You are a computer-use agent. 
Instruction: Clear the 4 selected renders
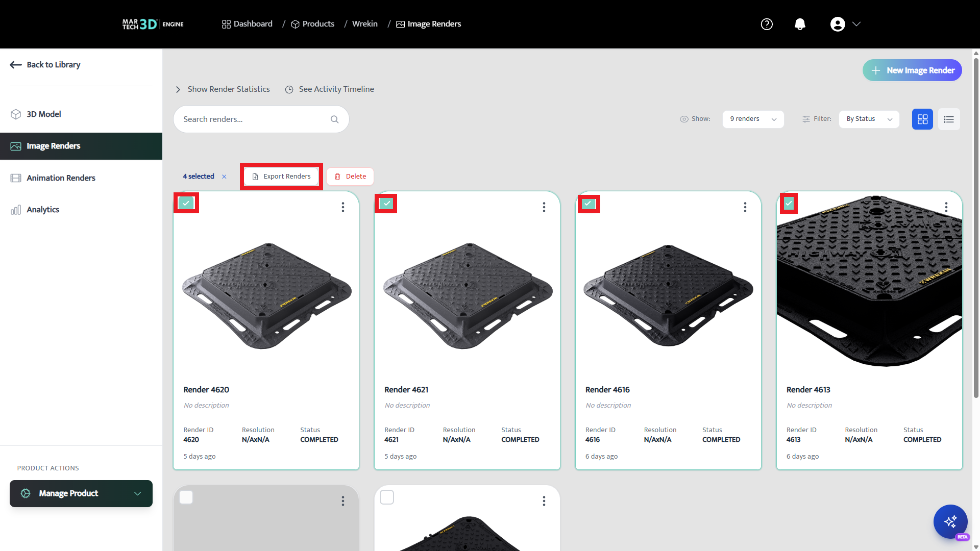(x=224, y=177)
